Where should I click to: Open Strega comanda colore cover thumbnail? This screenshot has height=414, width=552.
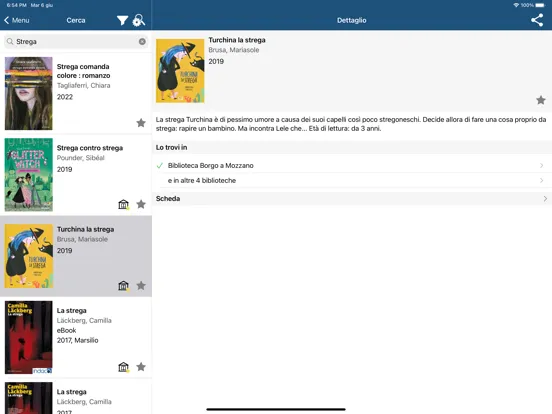(x=29, y=93)
